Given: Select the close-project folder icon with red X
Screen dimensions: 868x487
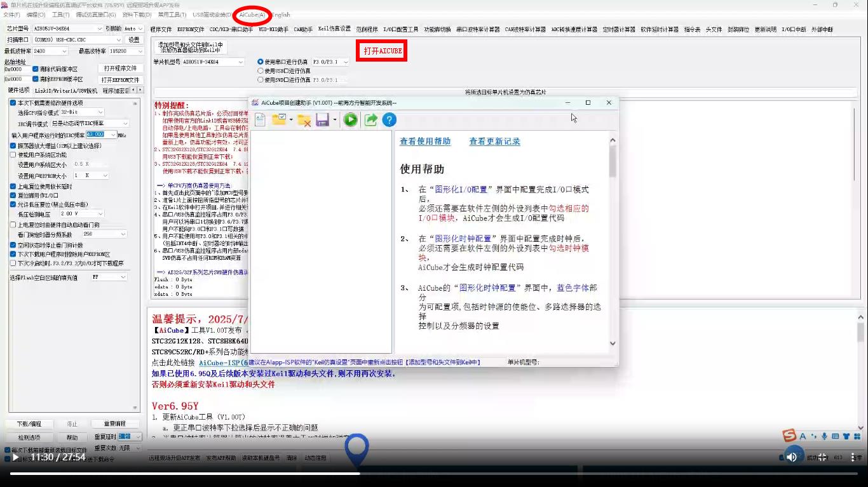Looking at the screenshot, I should [x=303, y=119].
